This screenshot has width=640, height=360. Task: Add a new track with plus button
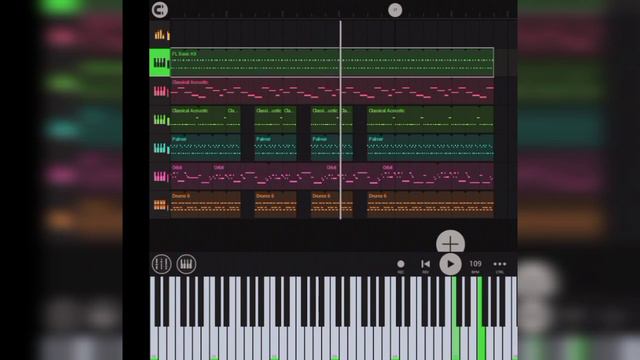pos(450,242)
